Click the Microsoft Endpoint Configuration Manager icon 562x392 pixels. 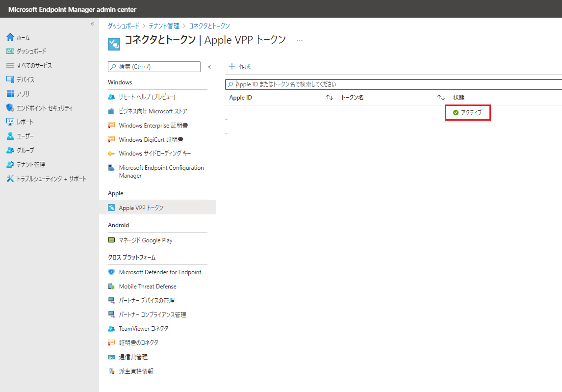tap(111, 167)
